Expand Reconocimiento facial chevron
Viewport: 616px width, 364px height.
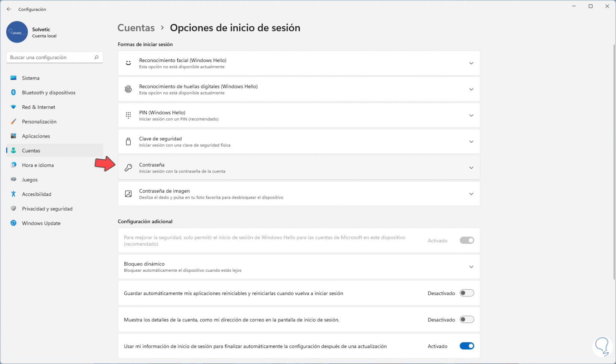471,63
